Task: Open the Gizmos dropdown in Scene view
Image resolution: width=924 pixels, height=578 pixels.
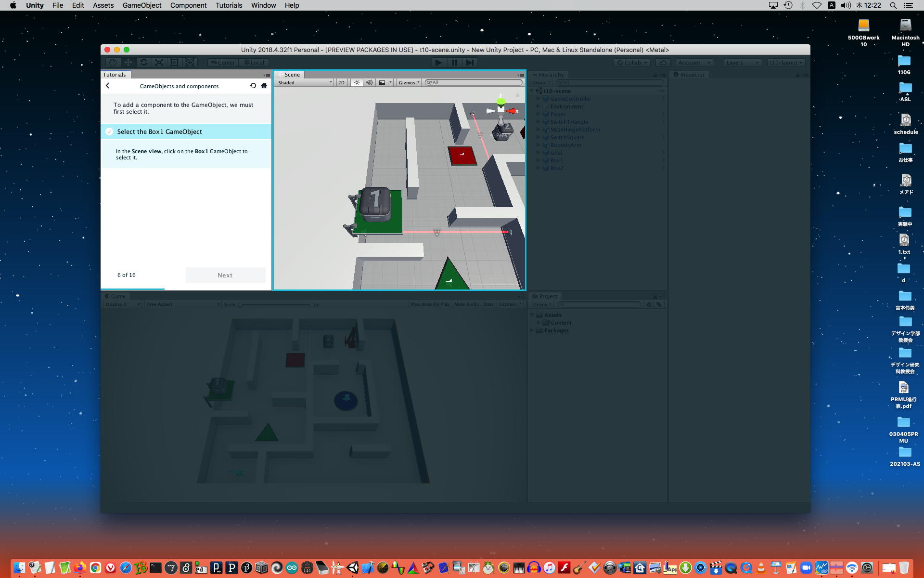Action: pos(409,82)
